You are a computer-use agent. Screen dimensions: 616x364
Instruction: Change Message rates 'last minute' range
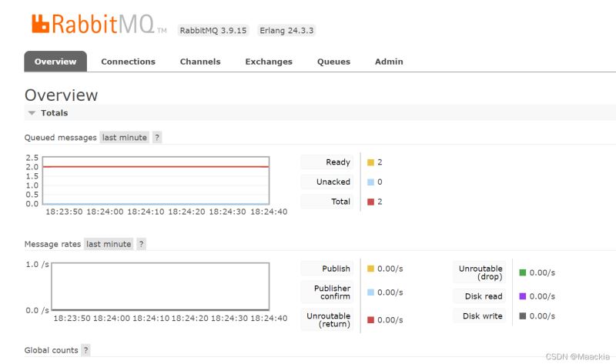point(109,244)
